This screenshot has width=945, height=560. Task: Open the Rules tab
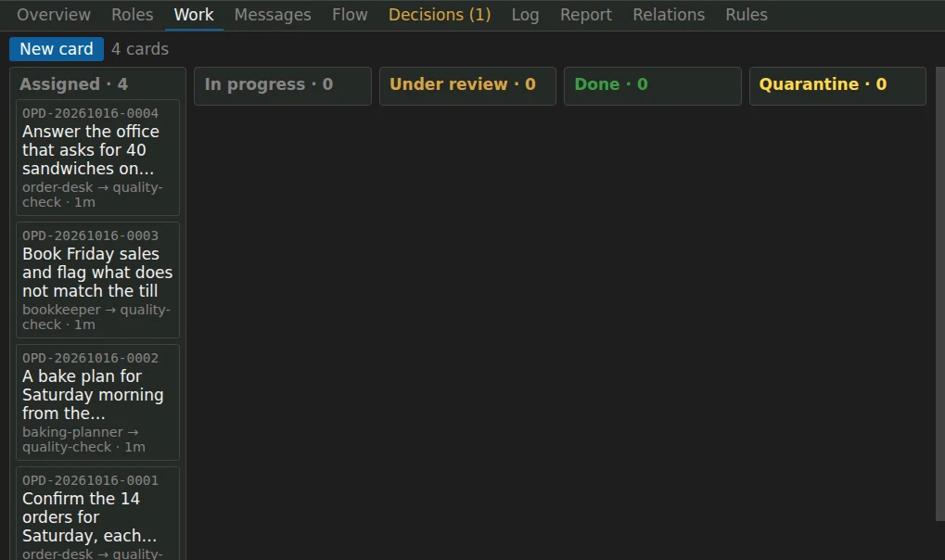tap(747, 15)
